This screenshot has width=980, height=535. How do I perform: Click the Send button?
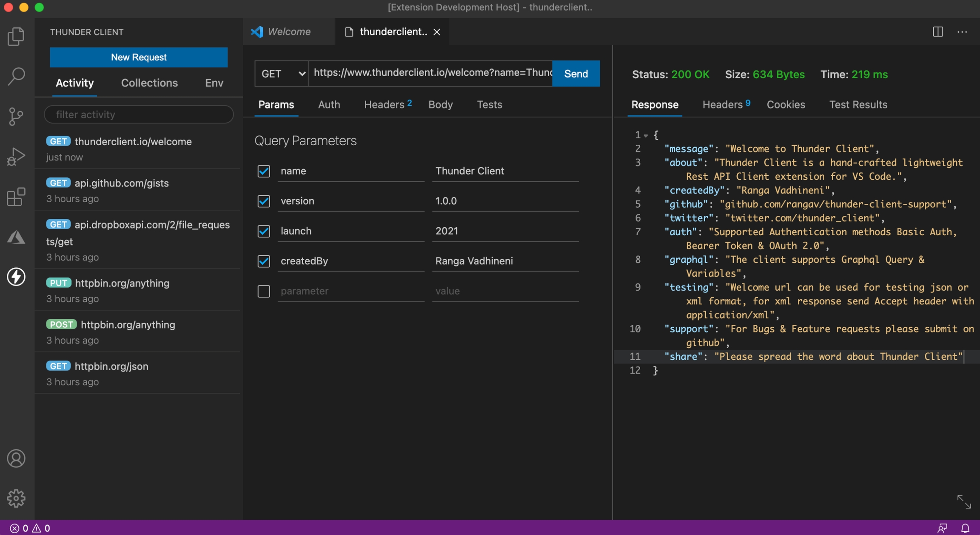pyautogui.click(x=575, y=74)
